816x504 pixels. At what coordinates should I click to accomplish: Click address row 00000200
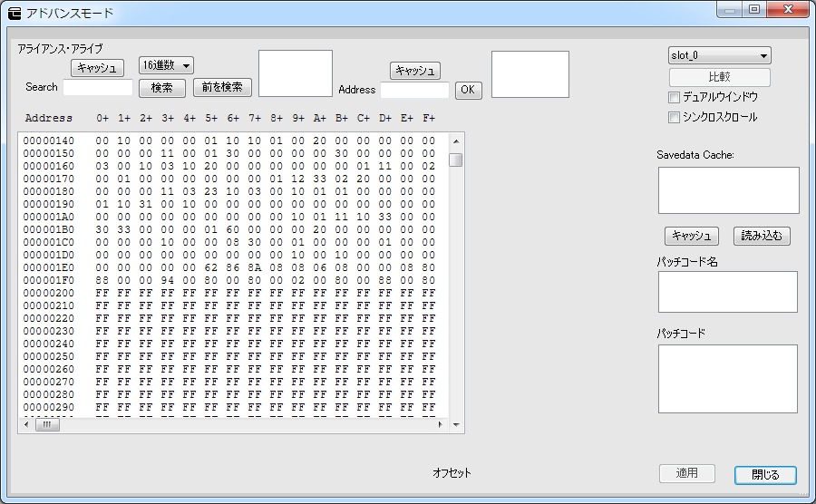229,294
